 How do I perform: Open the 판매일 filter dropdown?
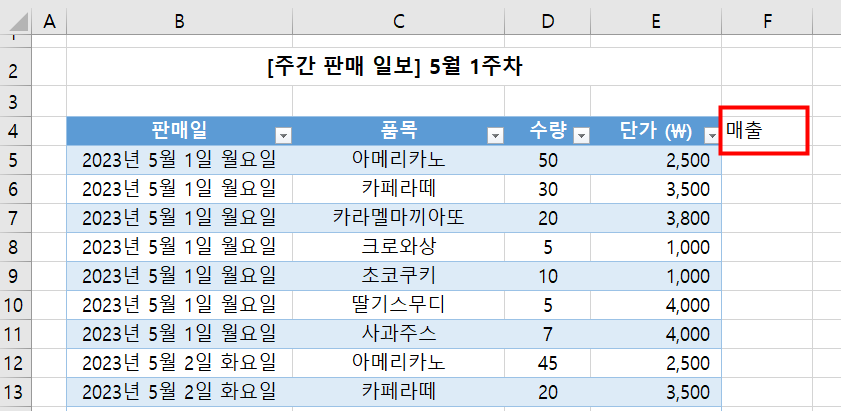tap(283, 136)
